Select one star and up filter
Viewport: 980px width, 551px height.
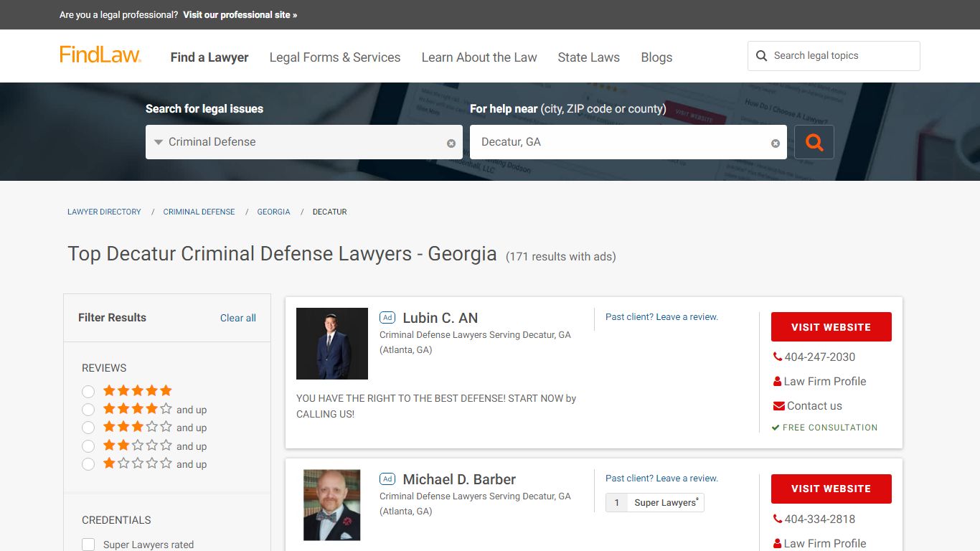(x=88, y=464)
